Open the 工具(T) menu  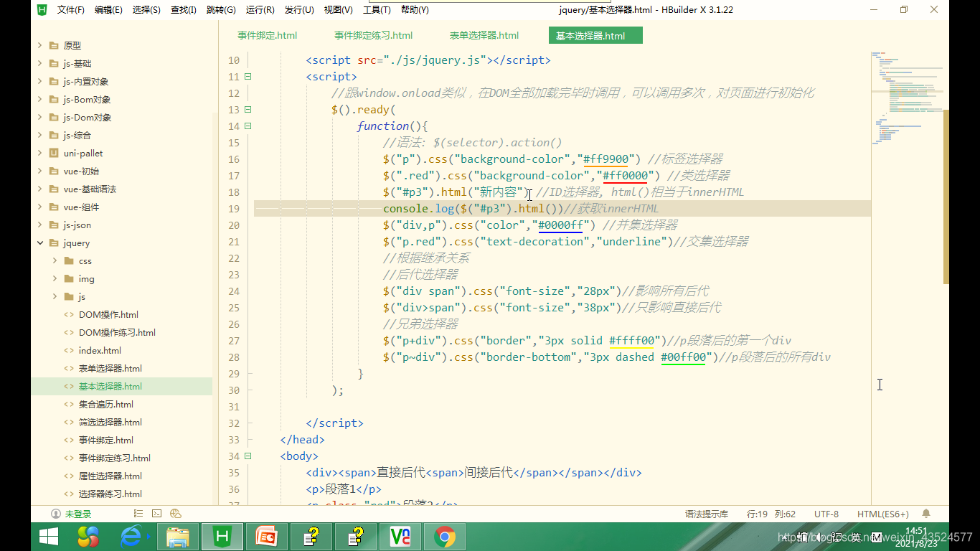point(377,10)
